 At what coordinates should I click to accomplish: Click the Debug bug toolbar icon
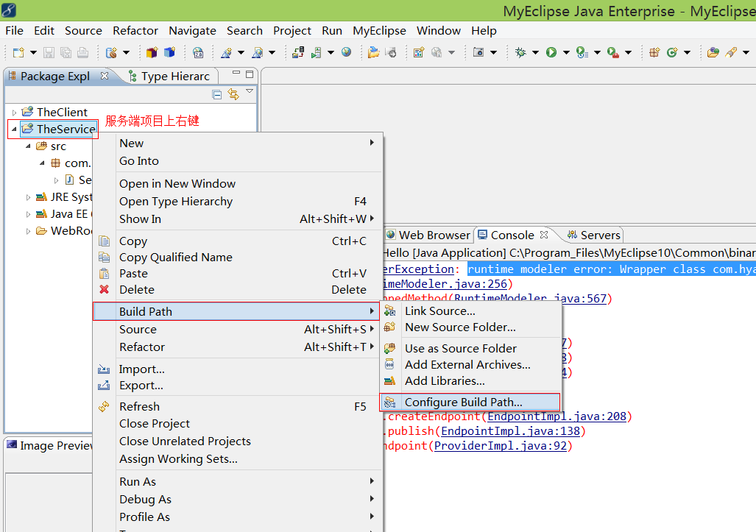[x=520, y=52]
